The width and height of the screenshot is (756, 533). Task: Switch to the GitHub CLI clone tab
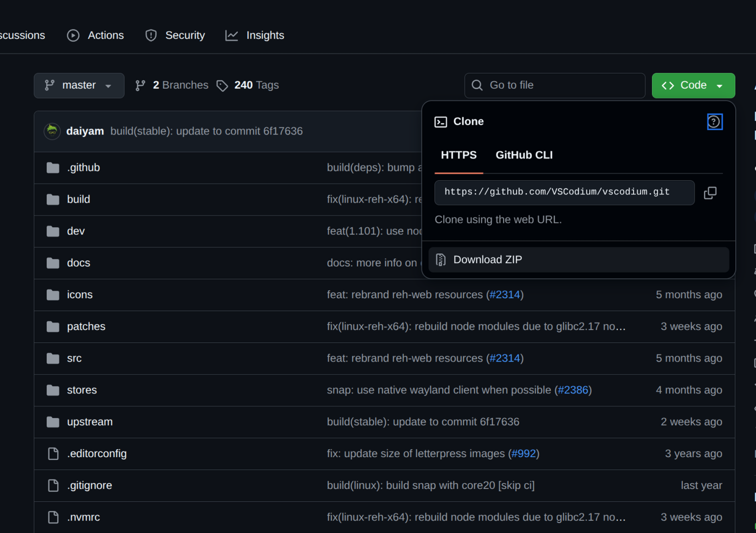524,155
